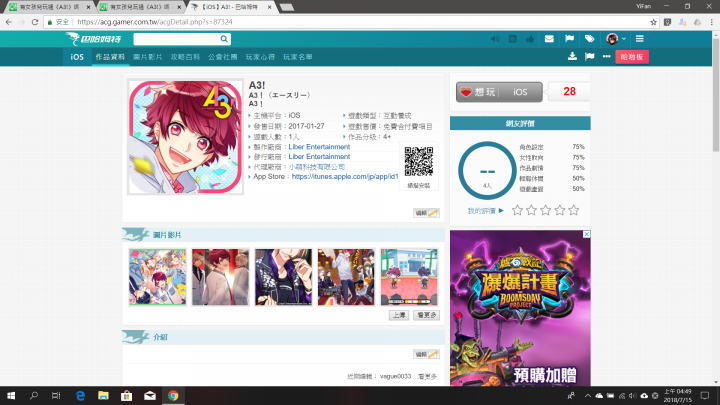Viewport: 720px width, 405px height.
Task: Open the three-dots more options
Action: pyautogui.click(x=607, y=56)
